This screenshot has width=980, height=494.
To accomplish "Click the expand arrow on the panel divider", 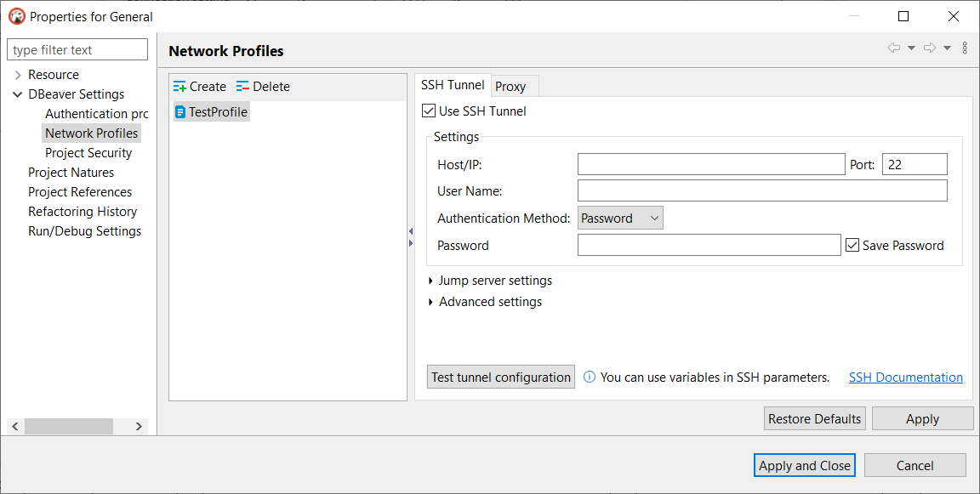I will [x=411, y=241].
